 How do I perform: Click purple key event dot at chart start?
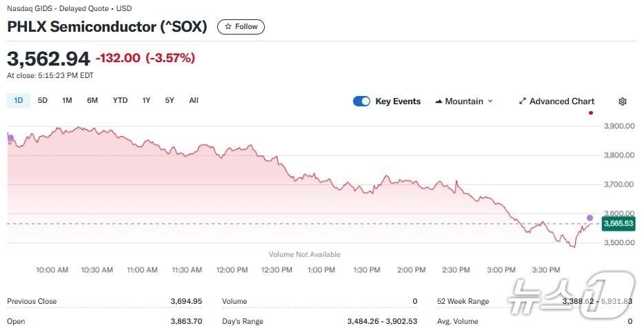pyautogui.click(x=10, y=138)
